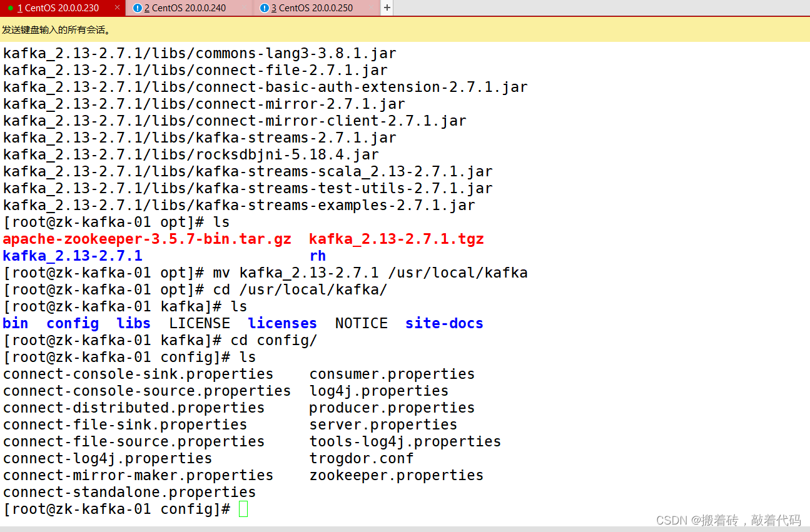Click blue alert icon on the 20.0.0.240 tab
Image resolution: width=810 pixels, height=532 pixels.
[138, 8]
